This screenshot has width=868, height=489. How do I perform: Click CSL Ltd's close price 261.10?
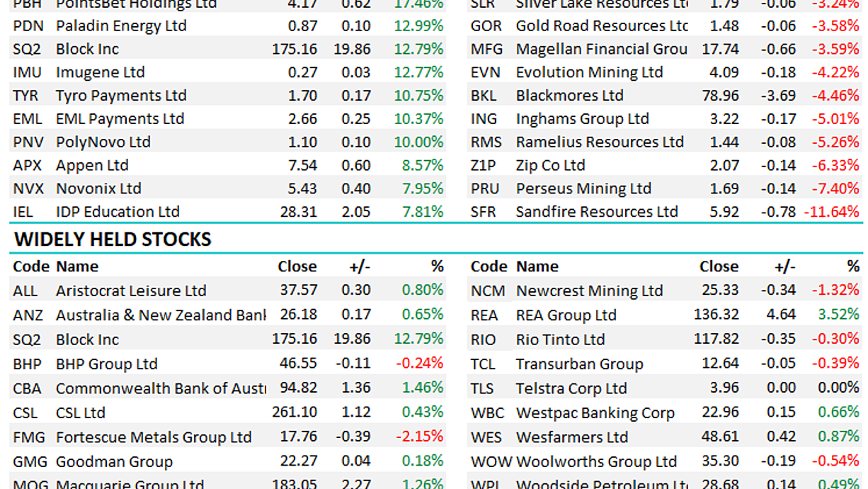pyautogui.click(x=295, y=412)
